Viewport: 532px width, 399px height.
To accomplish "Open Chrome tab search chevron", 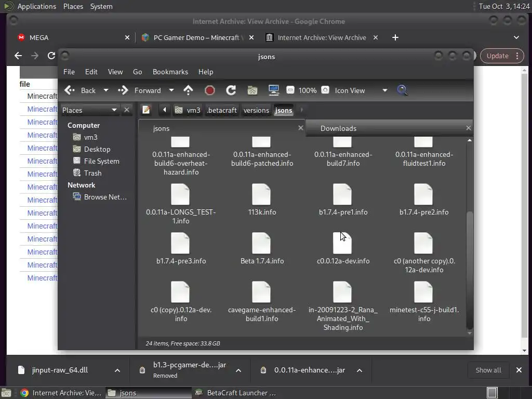I will (516, 37).
